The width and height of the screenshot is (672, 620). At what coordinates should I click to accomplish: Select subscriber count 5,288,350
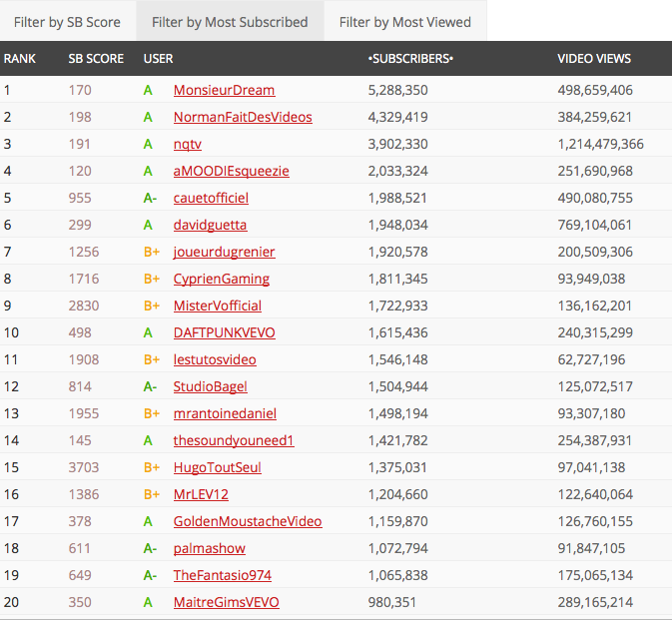(x=397, y=91)
